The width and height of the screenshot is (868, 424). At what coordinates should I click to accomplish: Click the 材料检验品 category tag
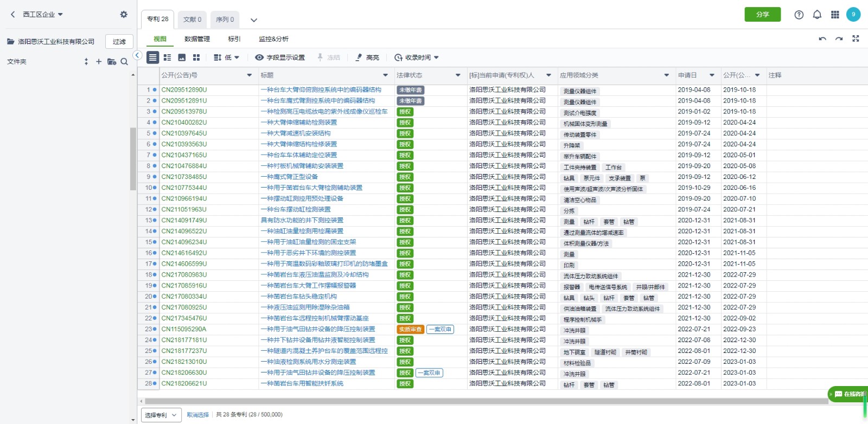[577, 363]
